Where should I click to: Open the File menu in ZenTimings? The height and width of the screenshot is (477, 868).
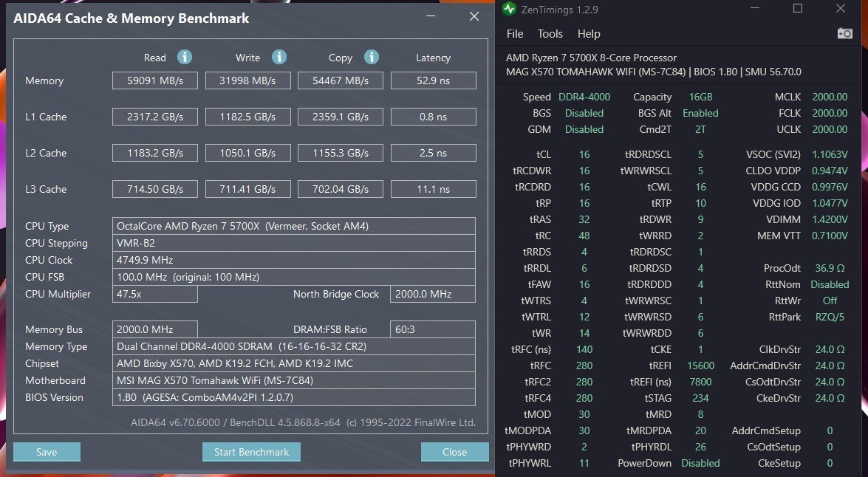[515, 34]
